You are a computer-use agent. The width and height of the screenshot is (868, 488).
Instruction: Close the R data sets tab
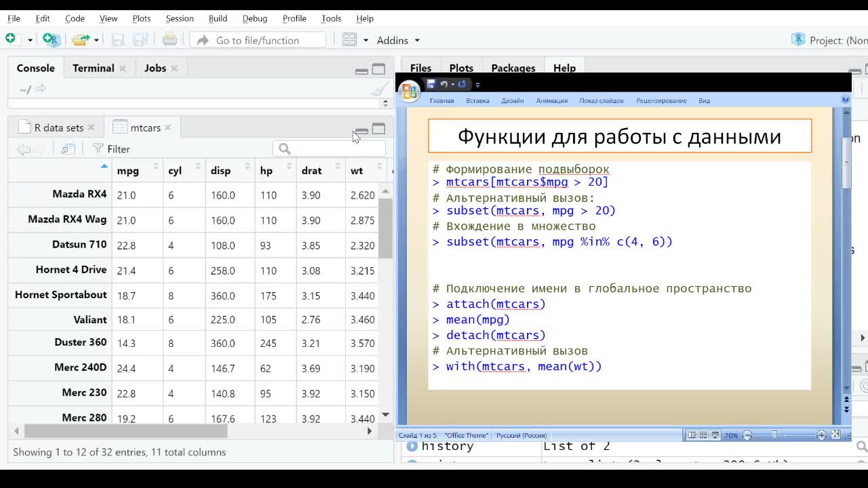click(x=91, y=127)
